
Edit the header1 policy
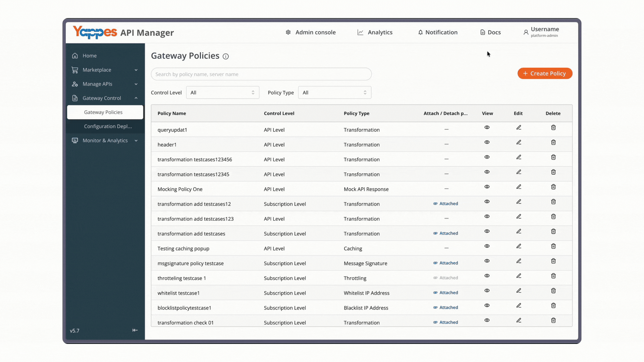click(x=519, y=142)
